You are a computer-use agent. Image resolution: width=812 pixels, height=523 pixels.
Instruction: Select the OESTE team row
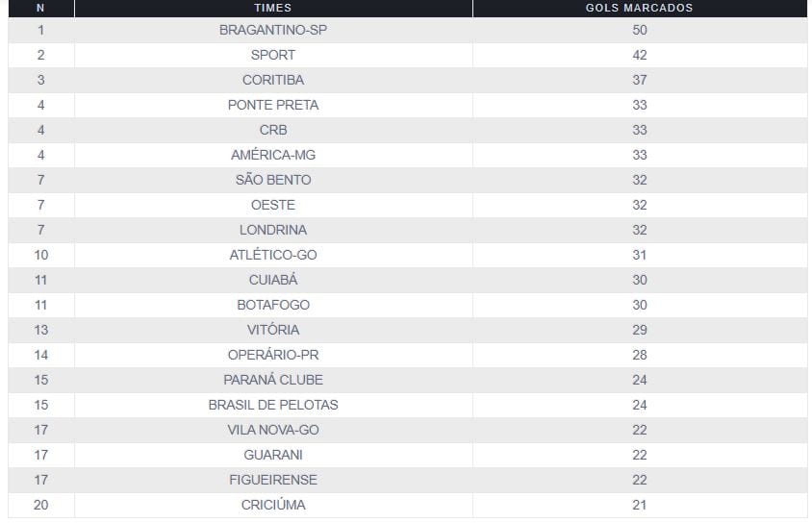pos(273,205)
